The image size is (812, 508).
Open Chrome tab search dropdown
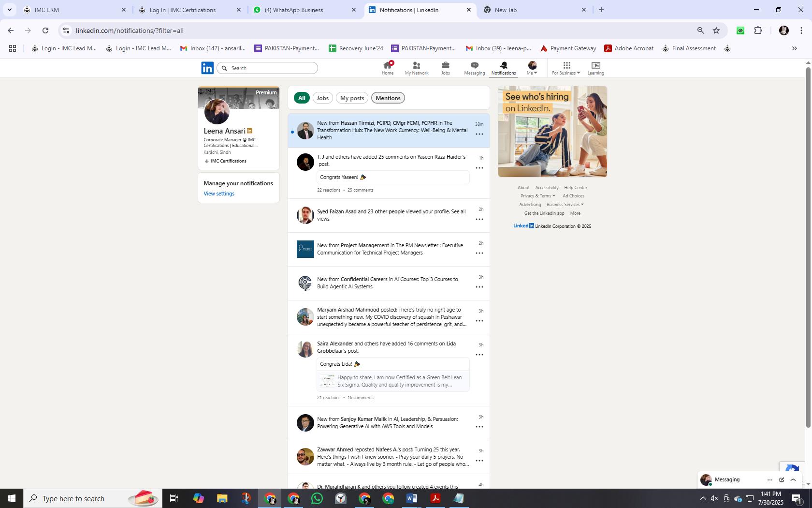pos(9,10)
